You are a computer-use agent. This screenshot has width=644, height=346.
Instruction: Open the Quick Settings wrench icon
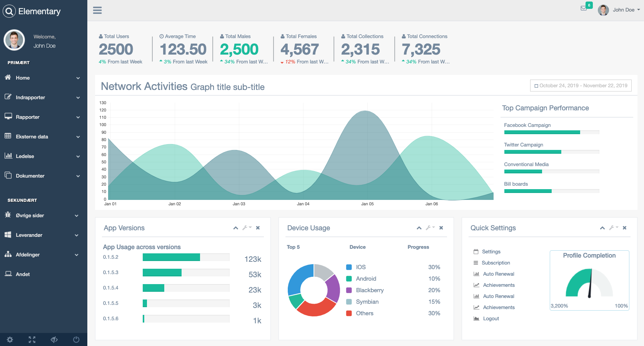coord(614,228)
